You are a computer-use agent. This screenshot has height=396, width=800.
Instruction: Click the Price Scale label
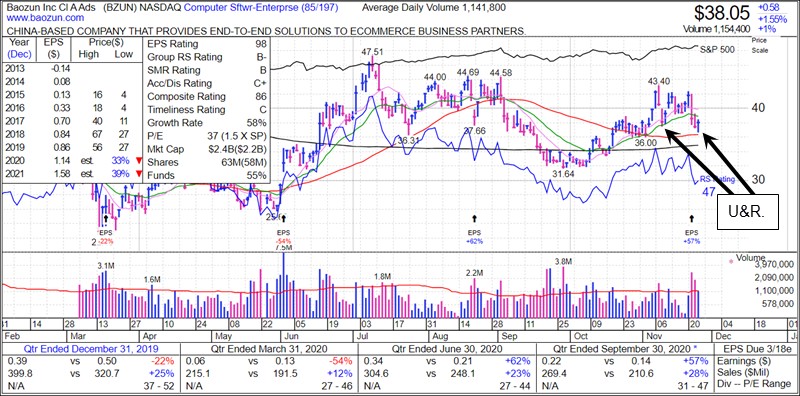pos(759,44)
